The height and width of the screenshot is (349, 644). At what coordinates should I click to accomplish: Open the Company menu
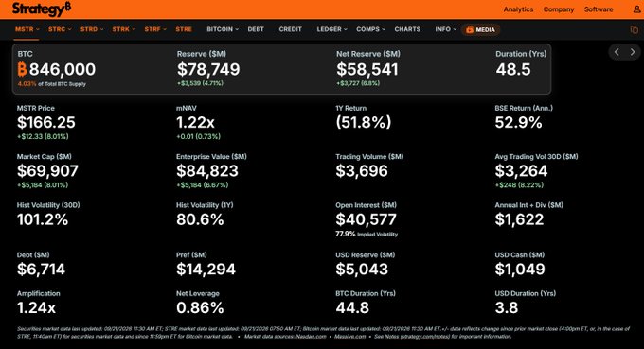(559, 9)
